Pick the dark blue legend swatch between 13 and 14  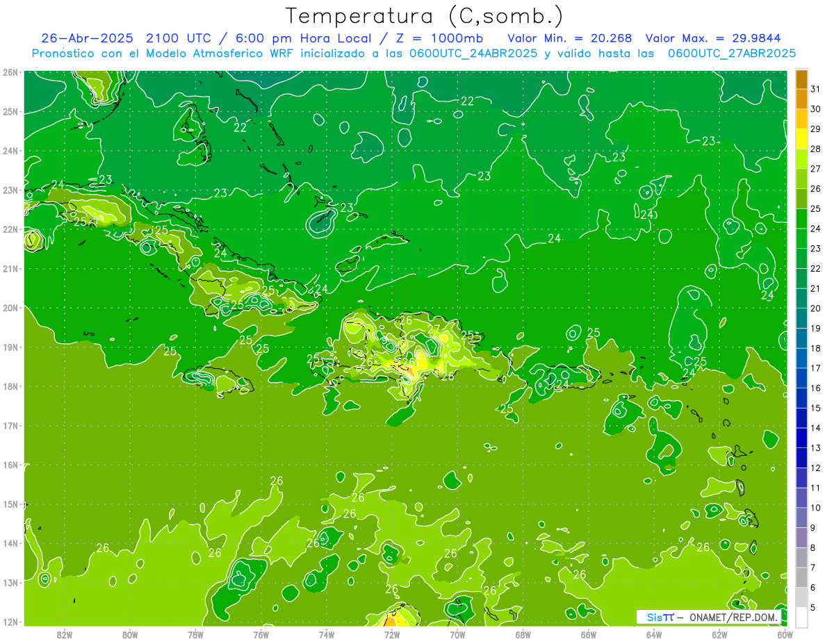tap(801, 437)
